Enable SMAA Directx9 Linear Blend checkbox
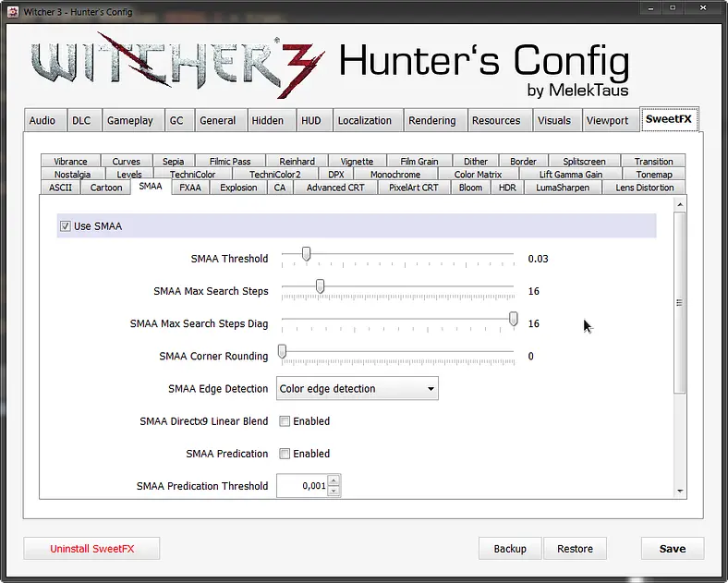The width and height of the screenshot is (728, 583). point(285,421)
